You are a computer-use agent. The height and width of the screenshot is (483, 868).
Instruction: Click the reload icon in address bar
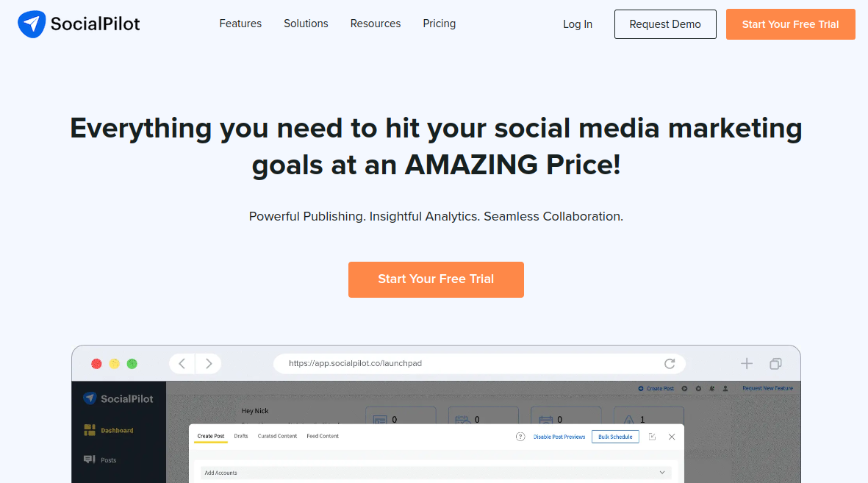[670, 363]
